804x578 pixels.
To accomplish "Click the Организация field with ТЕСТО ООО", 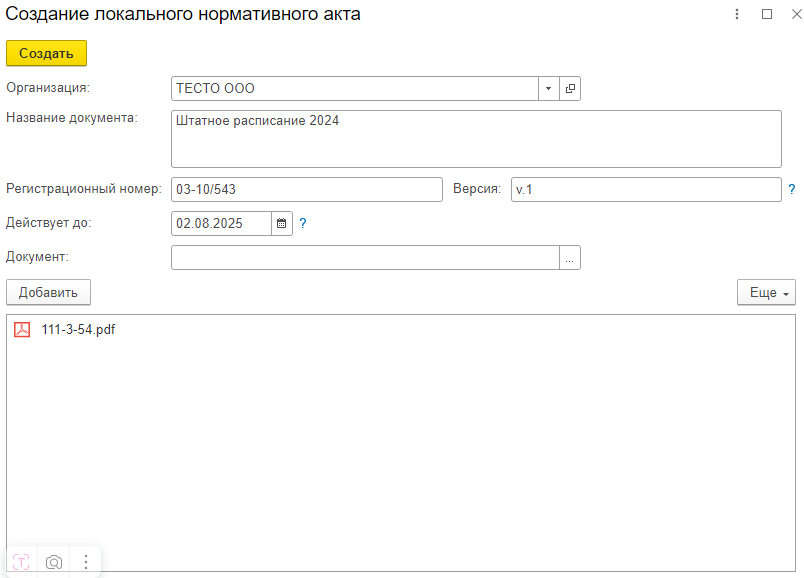I will click(355, 89).
